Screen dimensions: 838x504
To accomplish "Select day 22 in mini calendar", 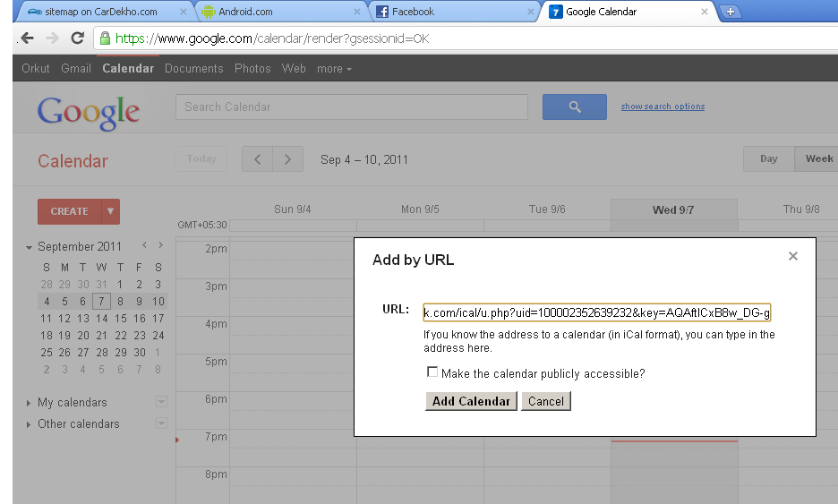I will (120, 336).
